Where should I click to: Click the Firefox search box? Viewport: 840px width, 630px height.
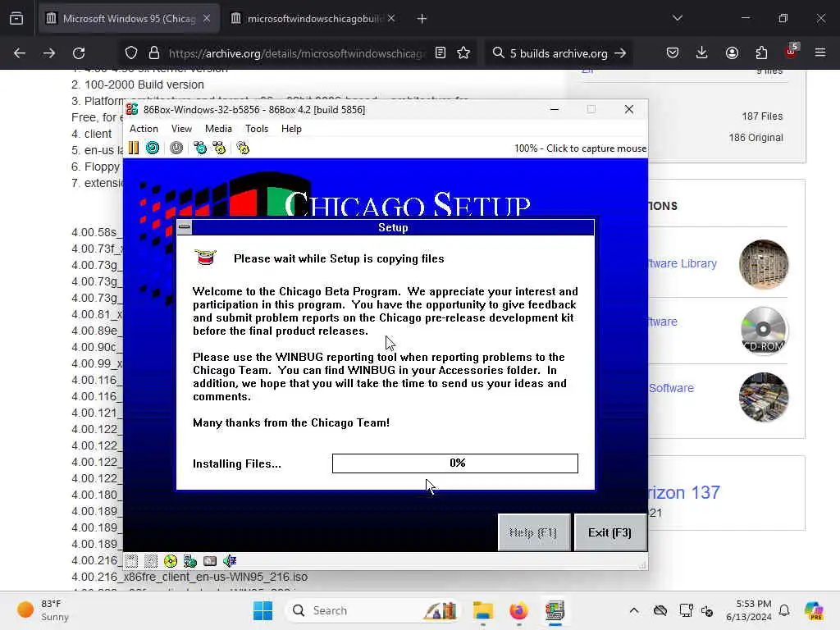[x=559, y=53]
